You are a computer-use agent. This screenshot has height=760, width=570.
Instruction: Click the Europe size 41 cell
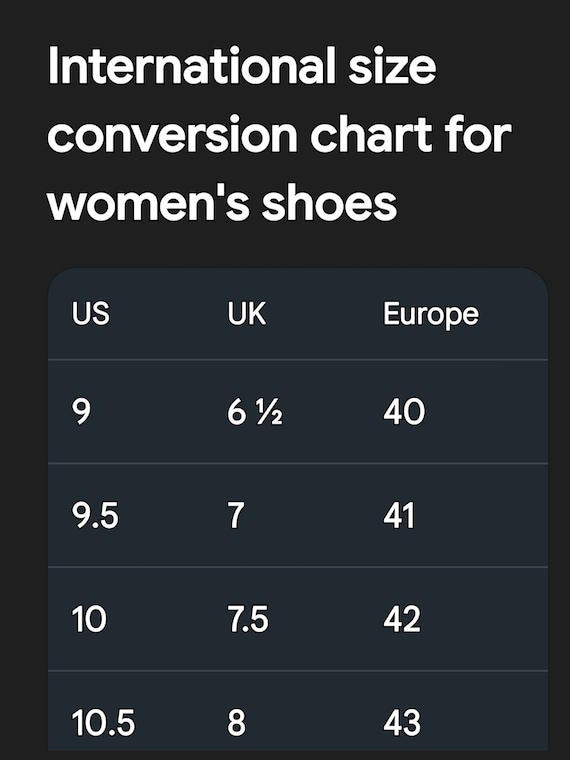click(399, 515)
